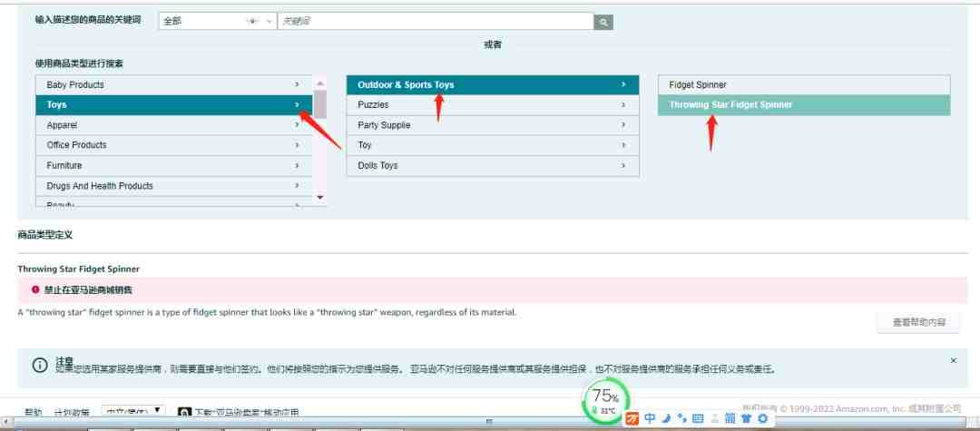This screenshot has height=431, width=980.
Task: Select Outdoor & Sports Toys subcategory
Action: click(x=493, y=85)
